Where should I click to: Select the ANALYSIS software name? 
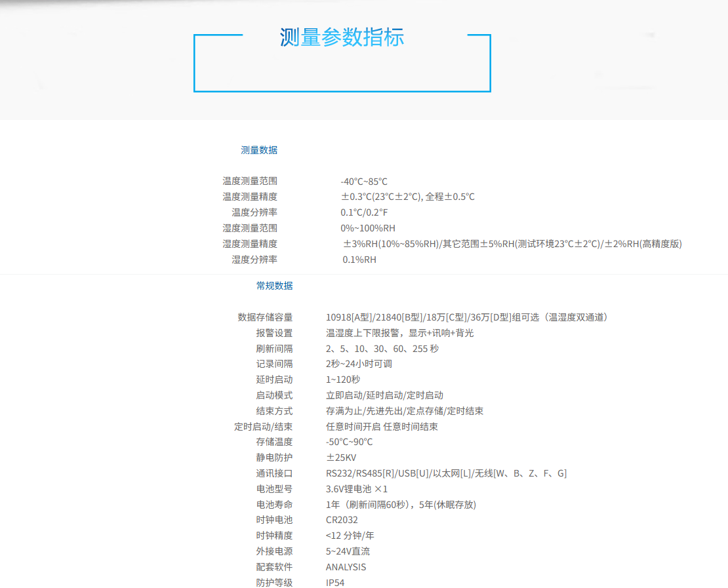tap(346, 567)
